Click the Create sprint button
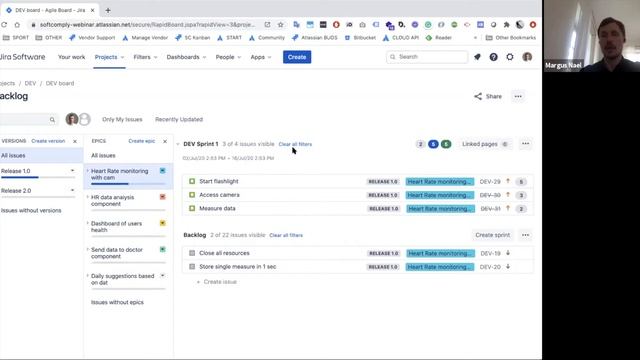Image resolution: width=640 pixels, height=360 pixels. tap(493, 235)
